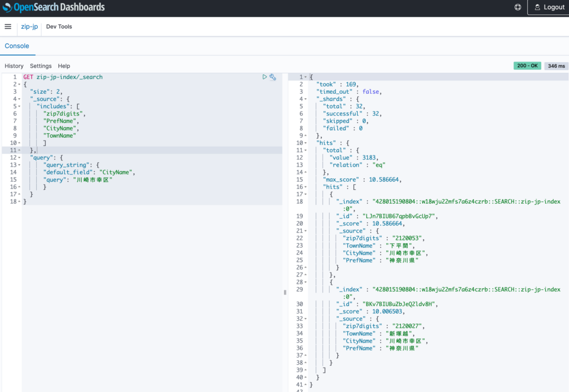This screenshot has height=392, width=569.
Task: Switch to the Console tab
Action: [x=17, y=46]
